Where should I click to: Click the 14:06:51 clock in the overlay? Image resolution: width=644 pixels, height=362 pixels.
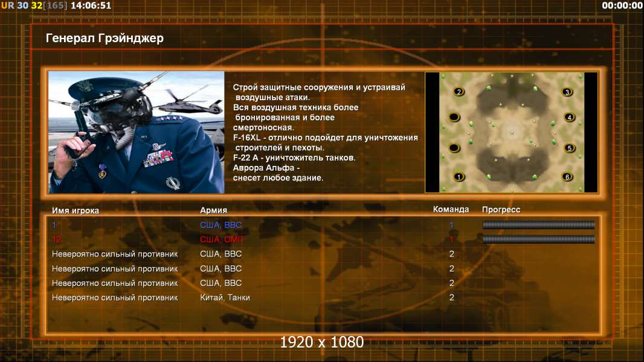(91, 5)
